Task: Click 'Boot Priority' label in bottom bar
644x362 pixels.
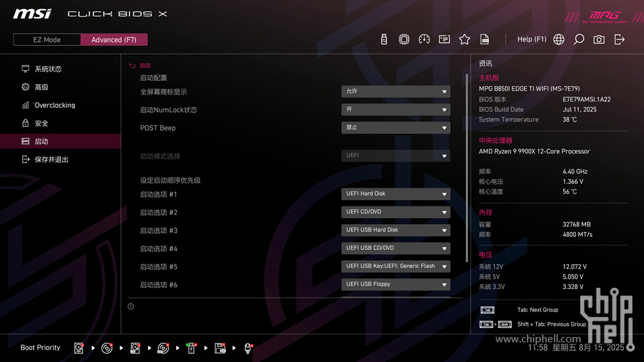Action: [x=40, y=348]
